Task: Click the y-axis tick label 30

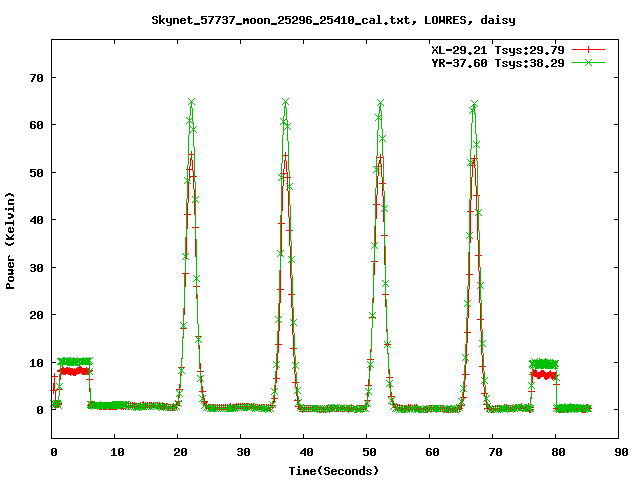Action: click(37, 268)
